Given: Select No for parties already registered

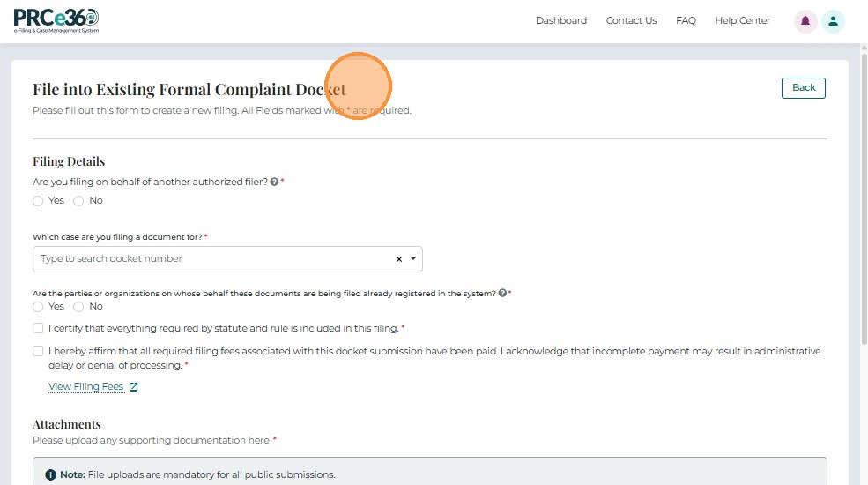Looking at the screenshot, I should click(78, 307).
